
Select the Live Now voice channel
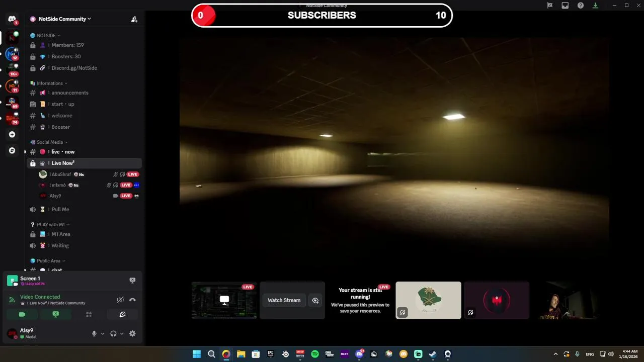pos(84,163)
